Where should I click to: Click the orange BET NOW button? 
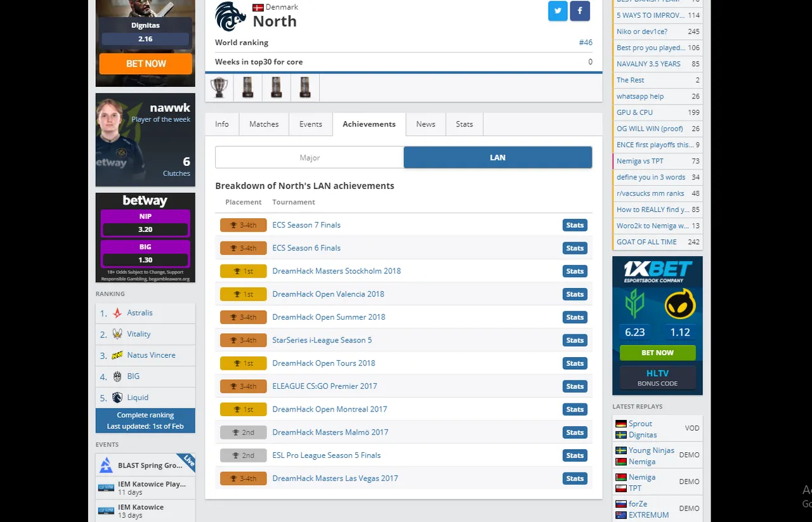(x=146, y=63)
